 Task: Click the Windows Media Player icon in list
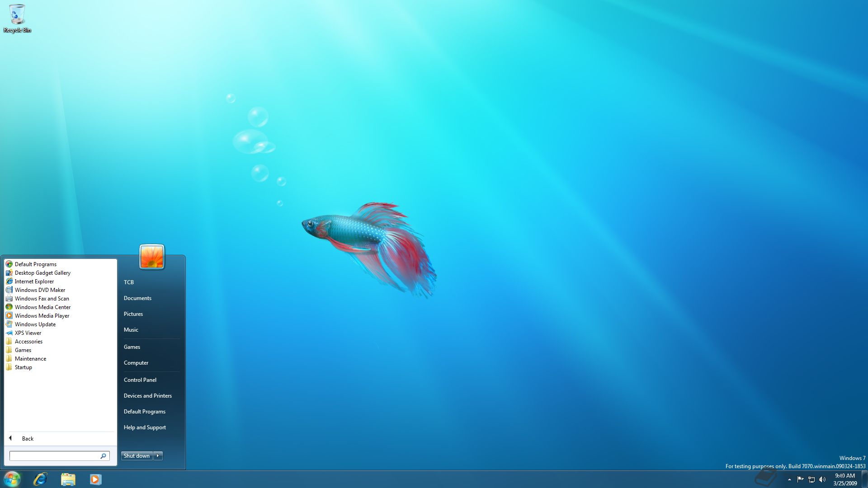9,316
